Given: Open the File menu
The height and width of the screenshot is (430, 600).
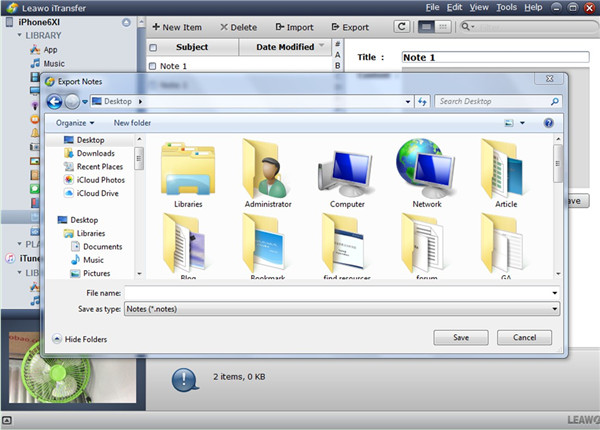Looking at the screenshot, I should (432, 7).
